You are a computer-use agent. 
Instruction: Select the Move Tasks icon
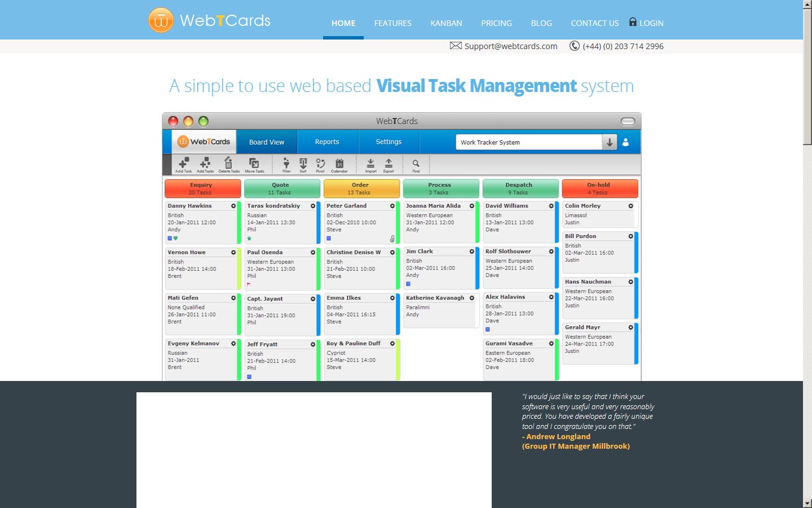click(254, 164)
